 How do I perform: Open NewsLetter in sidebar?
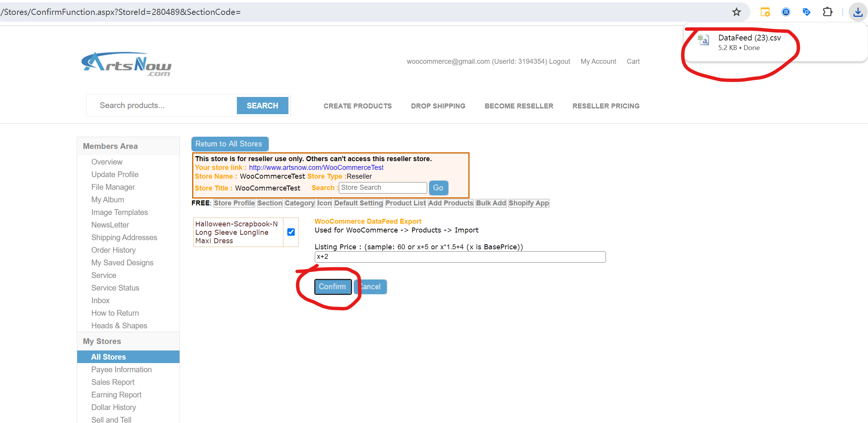[x=110, y=225]
